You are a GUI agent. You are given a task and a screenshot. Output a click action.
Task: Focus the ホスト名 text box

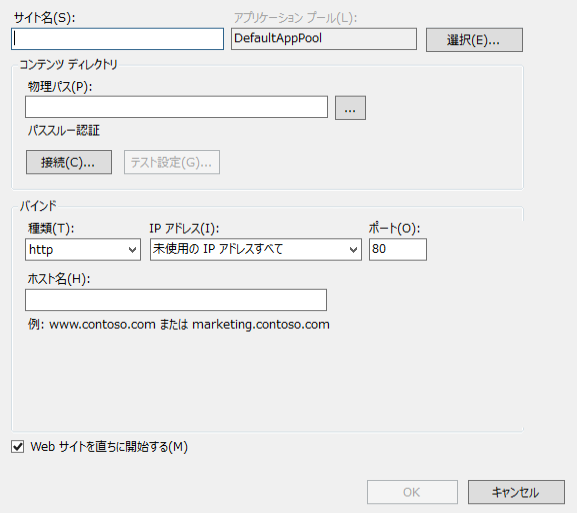tap(176, 300)
